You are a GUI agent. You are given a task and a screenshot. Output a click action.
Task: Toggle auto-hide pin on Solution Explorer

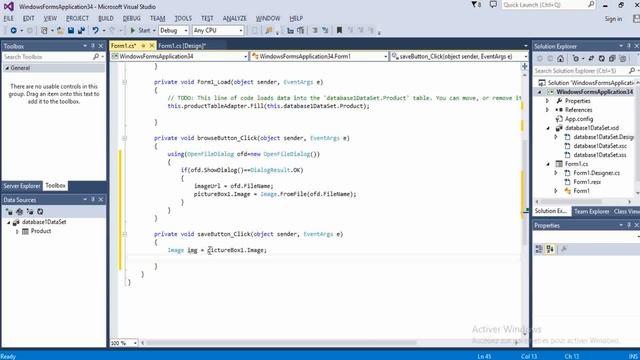tap(629, 46)
